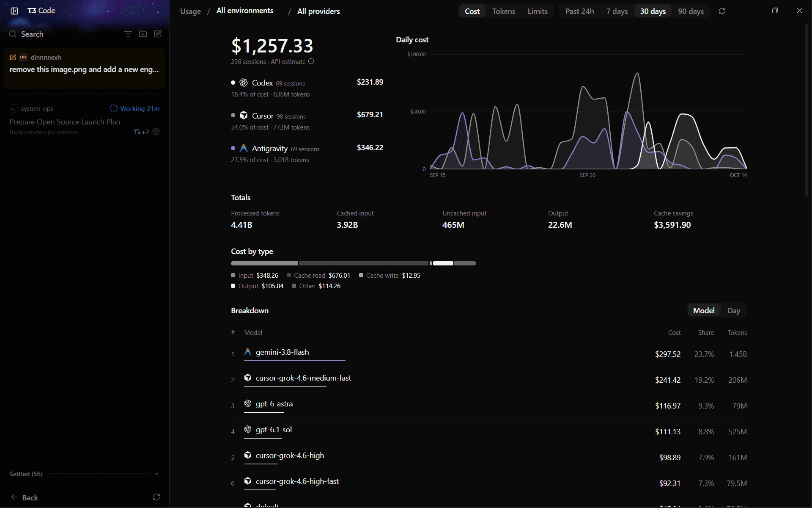Click the Cursor provider logo

pos(244,115)
